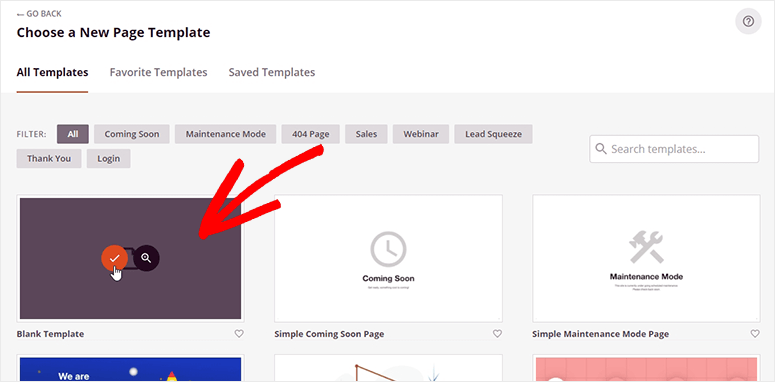Click the search magnifier icon
The height and width of the screenshot is (382, 775).
601,149
